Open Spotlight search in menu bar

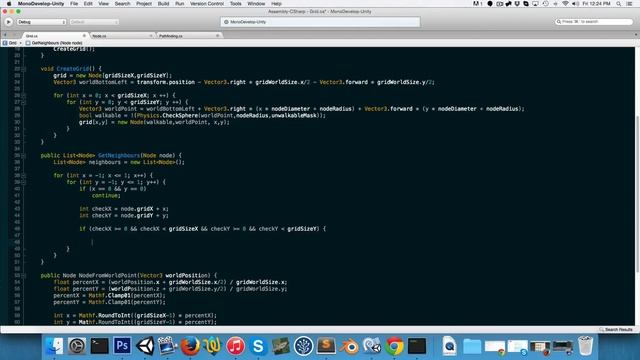pyautogui.click(x=619, y=4)
